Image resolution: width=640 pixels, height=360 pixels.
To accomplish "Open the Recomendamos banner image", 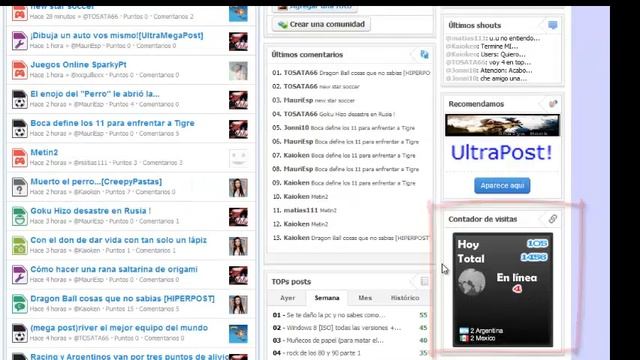I will click(x=502, y=125).
